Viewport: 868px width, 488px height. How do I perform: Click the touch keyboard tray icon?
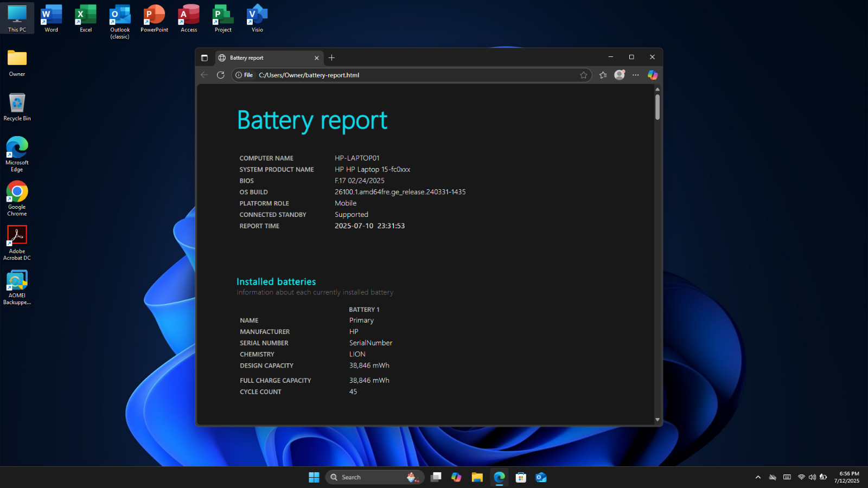(787, 477)
